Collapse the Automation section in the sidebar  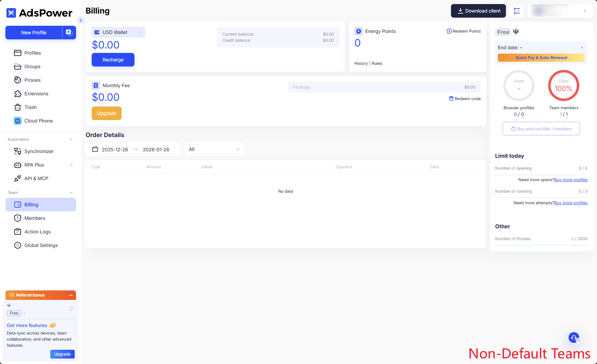click(x=71, y=139)
